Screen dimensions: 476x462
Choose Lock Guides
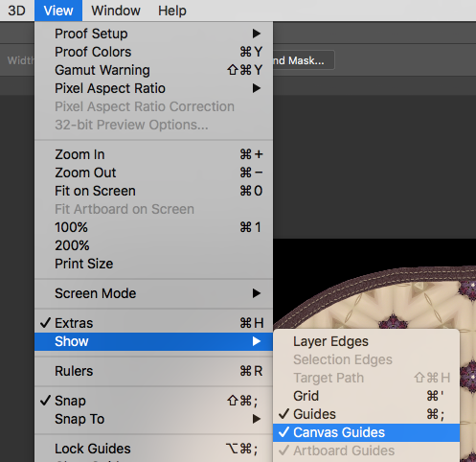(x=153, y=449)
